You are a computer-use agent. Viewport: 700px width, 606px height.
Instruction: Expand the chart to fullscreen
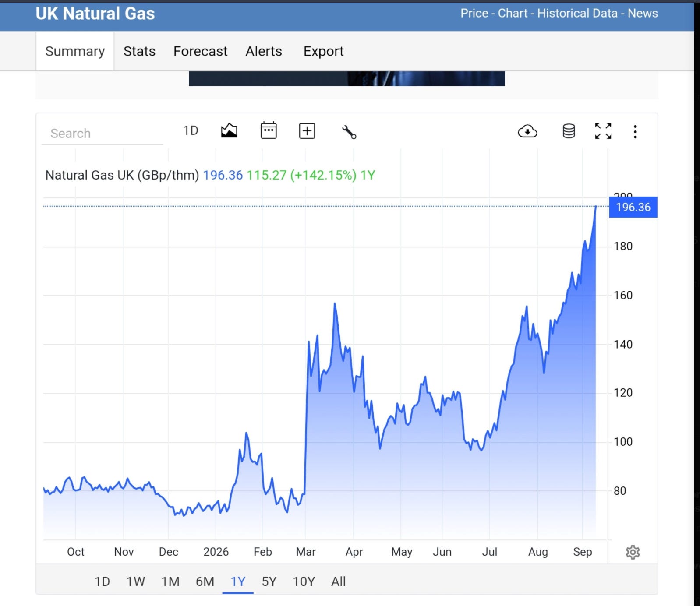point(603,131)
